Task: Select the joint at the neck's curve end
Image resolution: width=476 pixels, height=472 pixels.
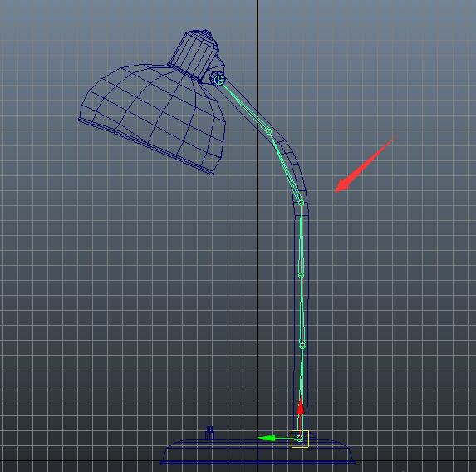Action: (301, 203)
